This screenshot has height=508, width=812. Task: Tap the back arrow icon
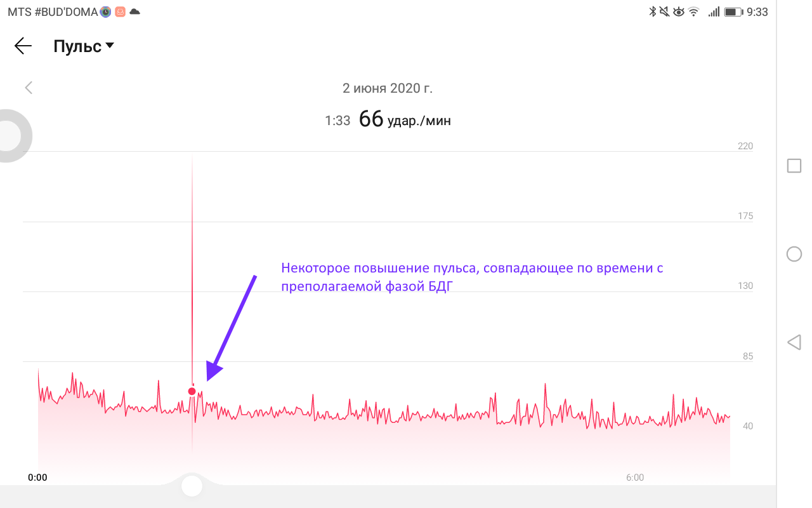point(23,46)
